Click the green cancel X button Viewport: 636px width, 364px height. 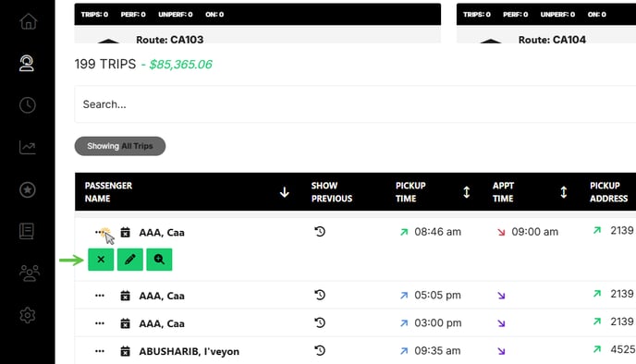[x=101, y=260]
